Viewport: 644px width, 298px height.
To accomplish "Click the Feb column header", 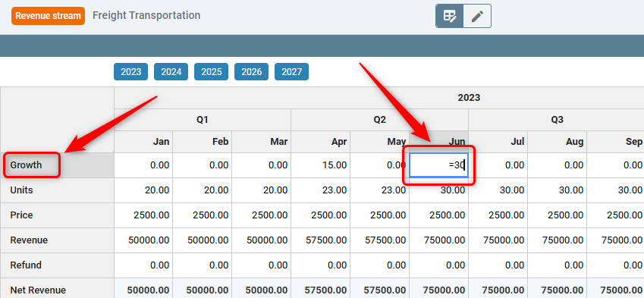I will coord(203,142).
